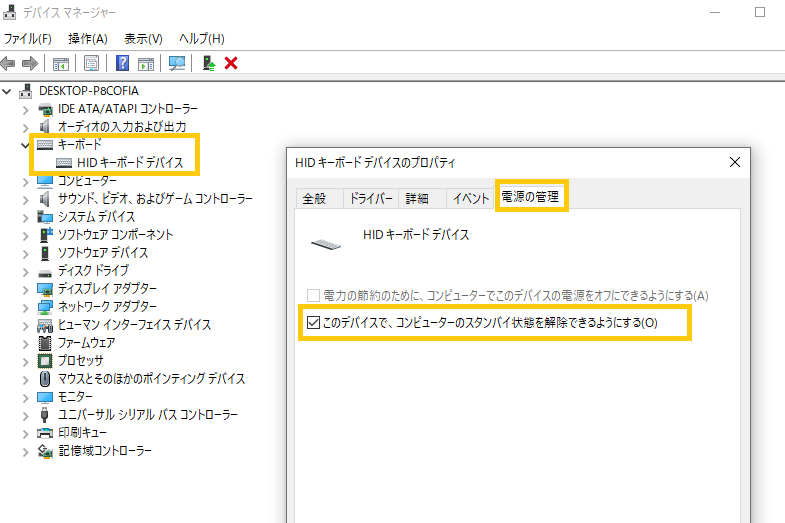Screen dimensions: 785x523
Task: Open the 操作(A) menu
Action: coord(88,39)
